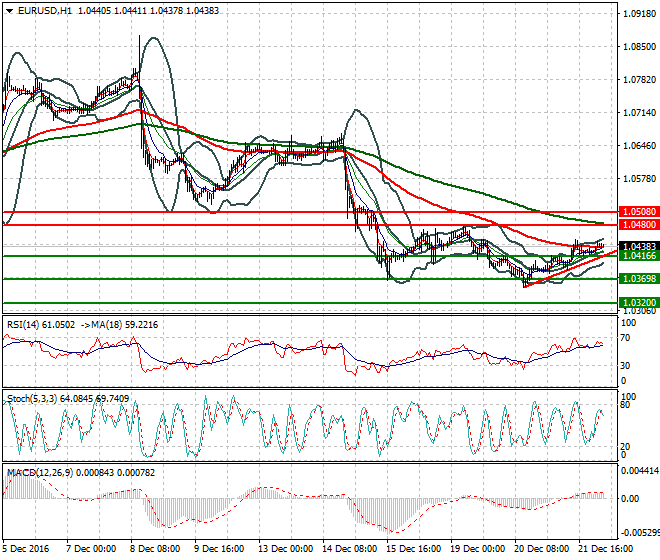Image resolution: width=660 pixels, height=560 pixels.
Task: Click the 5 Dec 2016 date label
Action: coord(28,548)
